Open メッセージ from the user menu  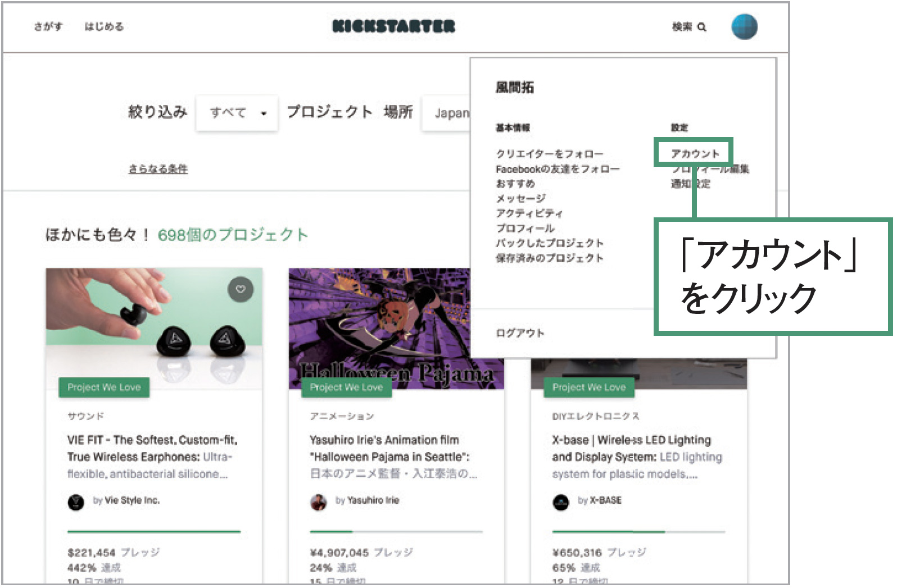tap(521, 198)
